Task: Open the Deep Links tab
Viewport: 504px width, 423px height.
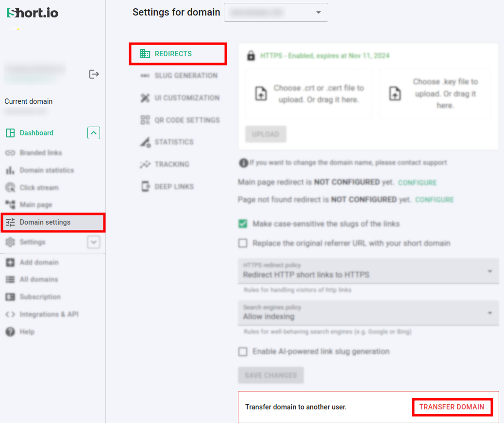Action: click(x=174, y=186)
